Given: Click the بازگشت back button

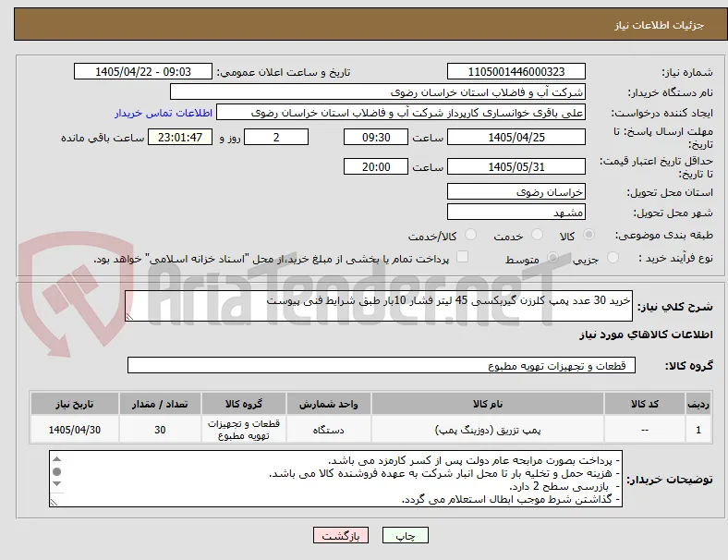Looking at the screenshot, I should coord(341,535).
